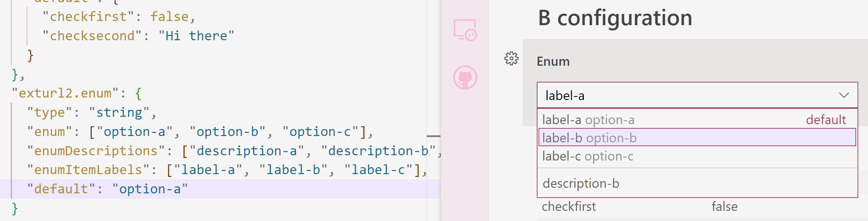Pick label-c option-c in the dropdown
868x221 pixels.
click(x=588, y=156)
